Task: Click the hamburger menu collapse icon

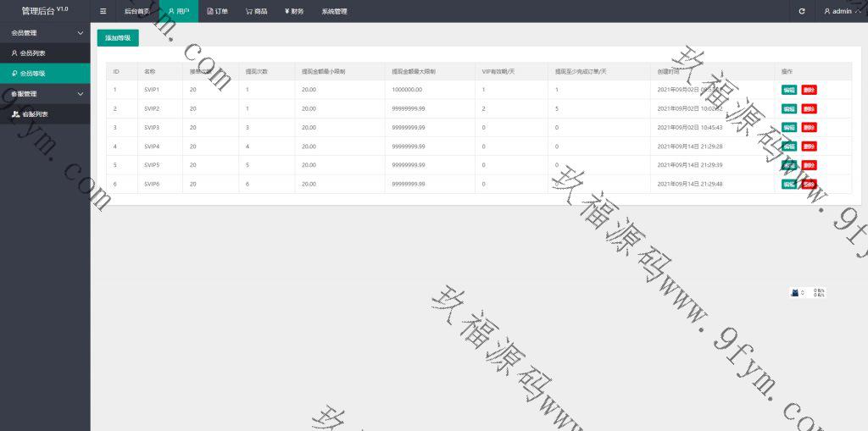Action: (x=103, y=11)
